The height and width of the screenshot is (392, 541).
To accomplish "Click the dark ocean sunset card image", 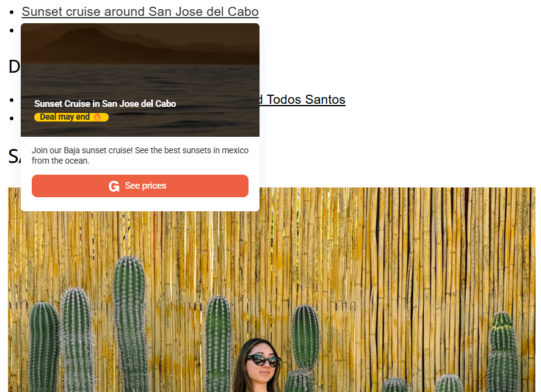I will 140,80.
